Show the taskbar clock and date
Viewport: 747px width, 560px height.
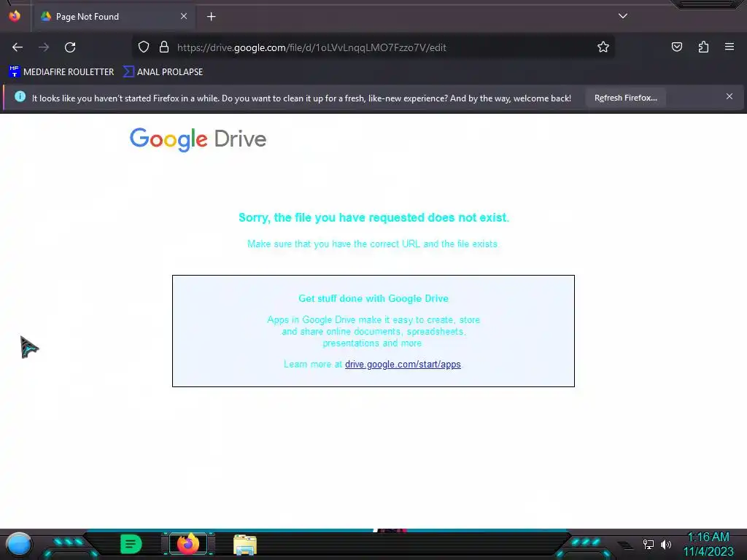708,544
